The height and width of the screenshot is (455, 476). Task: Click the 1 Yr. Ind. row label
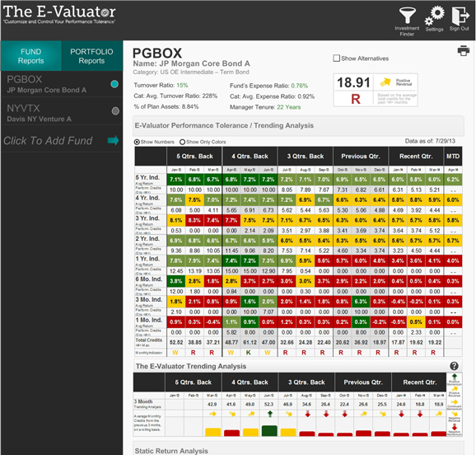tap(147, 259)
